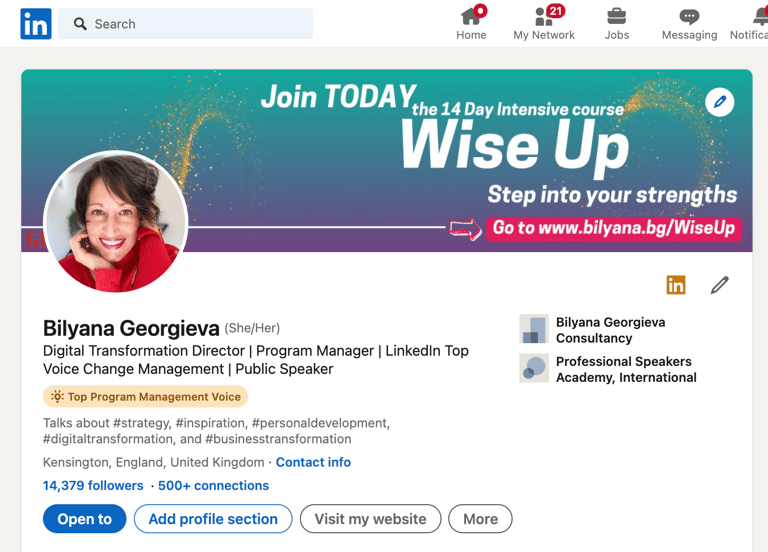The image size is (768, 552).
Task: Click Kensington, England, United Kingdom location text
Action: (x=153, y=462)
